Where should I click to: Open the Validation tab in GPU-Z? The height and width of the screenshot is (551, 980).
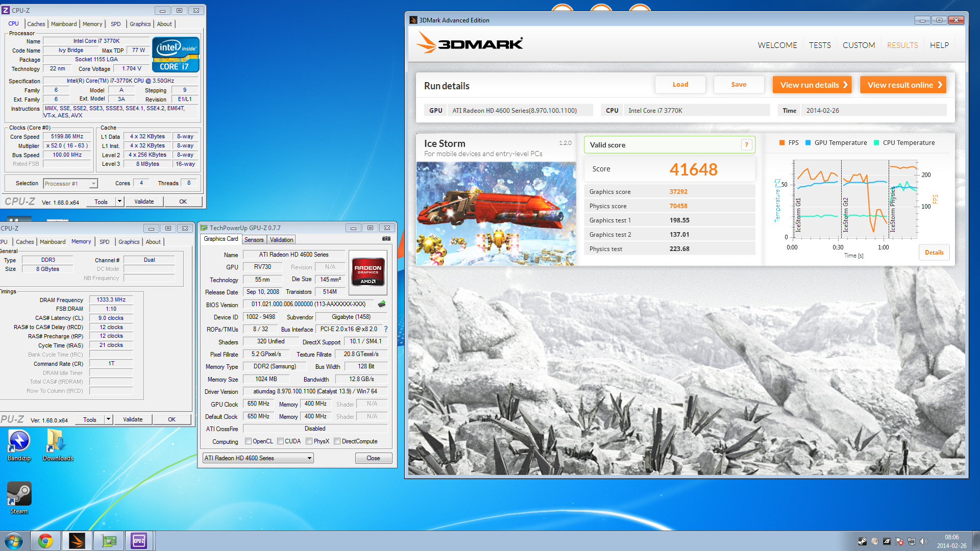(x=281, y=240)
